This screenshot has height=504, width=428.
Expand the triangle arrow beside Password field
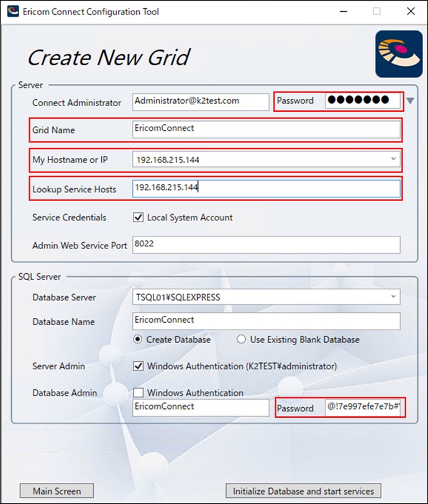pos(410,101)
